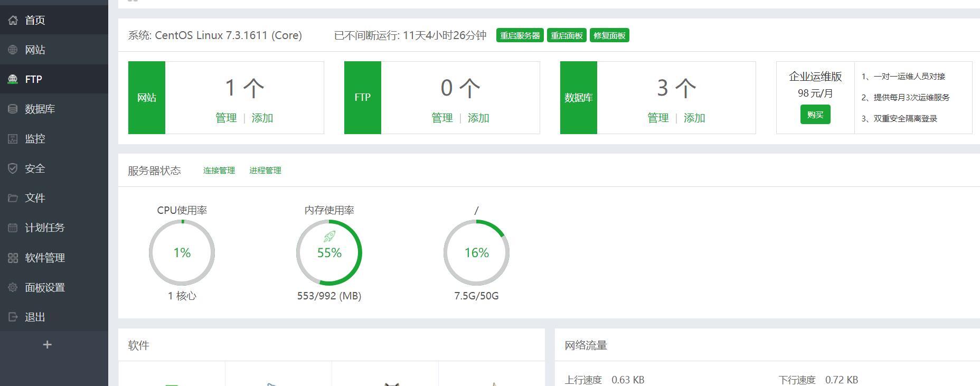Click CentOS Linux 7.3.1611 system text
The width and height of the screenshot is (980, 386).
tap(228, 35)
